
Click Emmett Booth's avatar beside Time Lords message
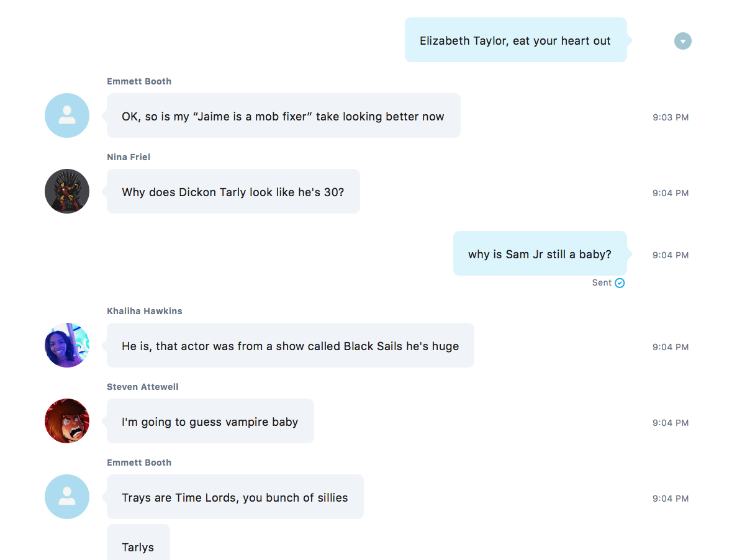67,497
